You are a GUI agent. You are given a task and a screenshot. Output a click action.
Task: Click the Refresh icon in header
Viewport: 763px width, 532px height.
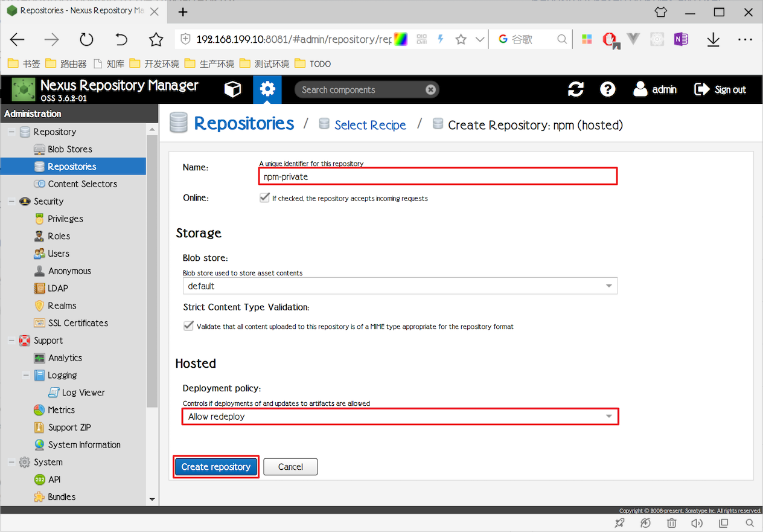576,89
